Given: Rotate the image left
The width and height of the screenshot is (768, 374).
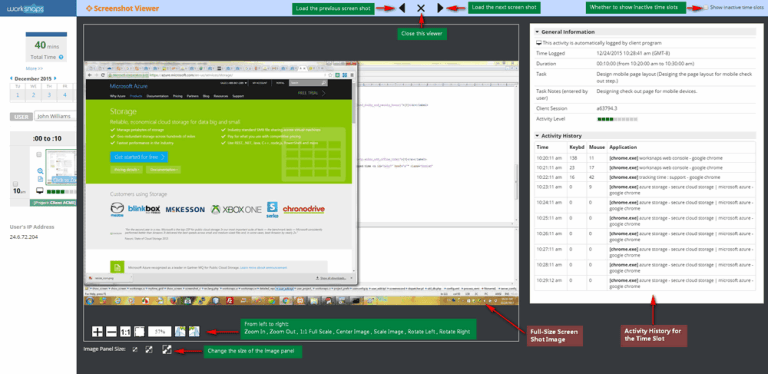Looking at the screenshot, I should 180,331.
